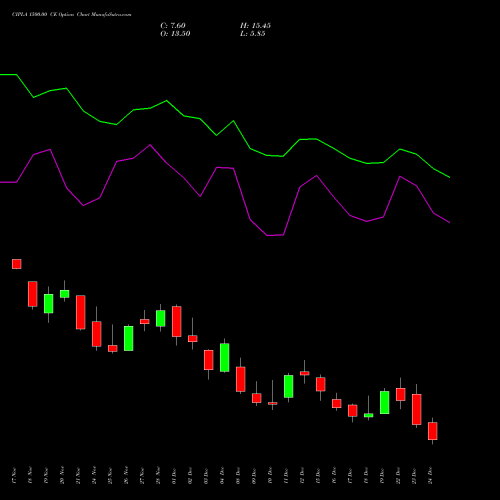500x500 pixels.
Task: Click the green candlestick above 26 Nov
Action: click(129, 338)
